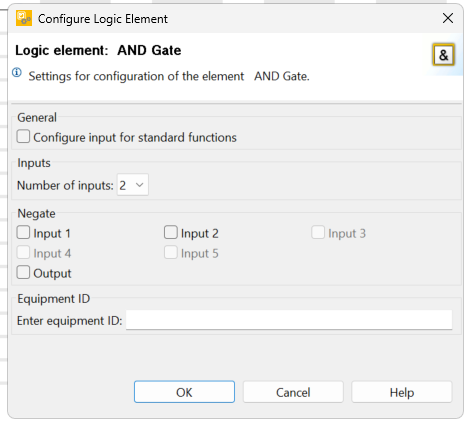Tick the Negate Input 1 checkbox
The width and height of the screenshot is (469, 429).
(23, 232)
